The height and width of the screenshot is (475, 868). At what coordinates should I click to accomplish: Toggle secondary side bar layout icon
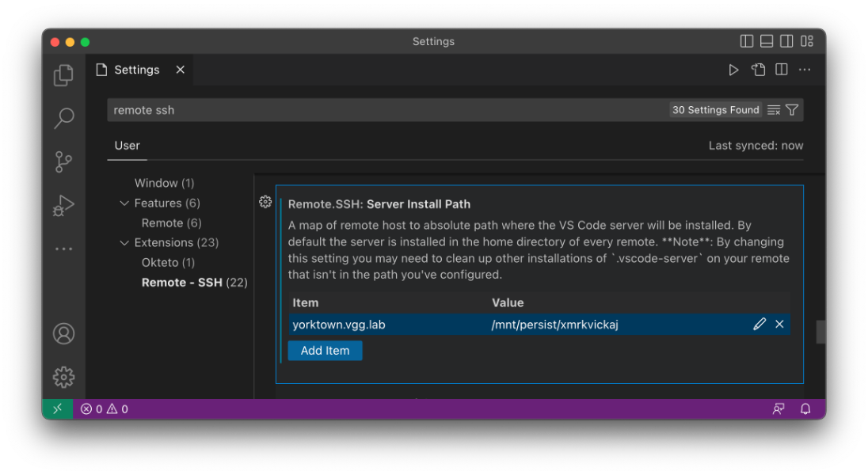coord(786,41)
